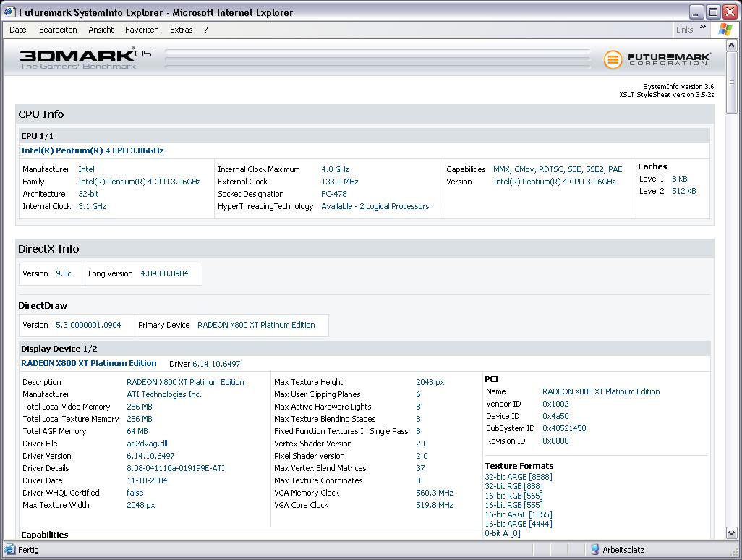The width and height of the screenshot is (742, 560).
Task: Click the Internet Explorer icon in the title bar
Action: coord(9,12)
